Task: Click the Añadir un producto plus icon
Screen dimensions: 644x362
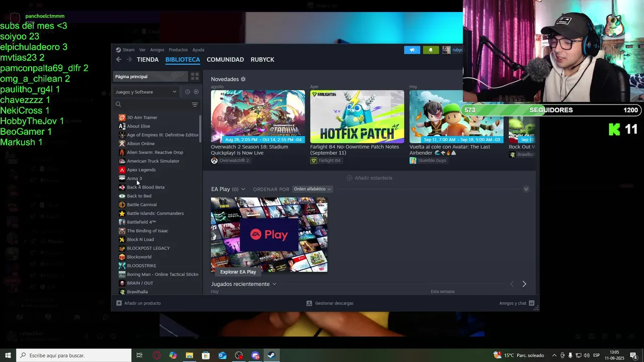Action: (119, 303)
